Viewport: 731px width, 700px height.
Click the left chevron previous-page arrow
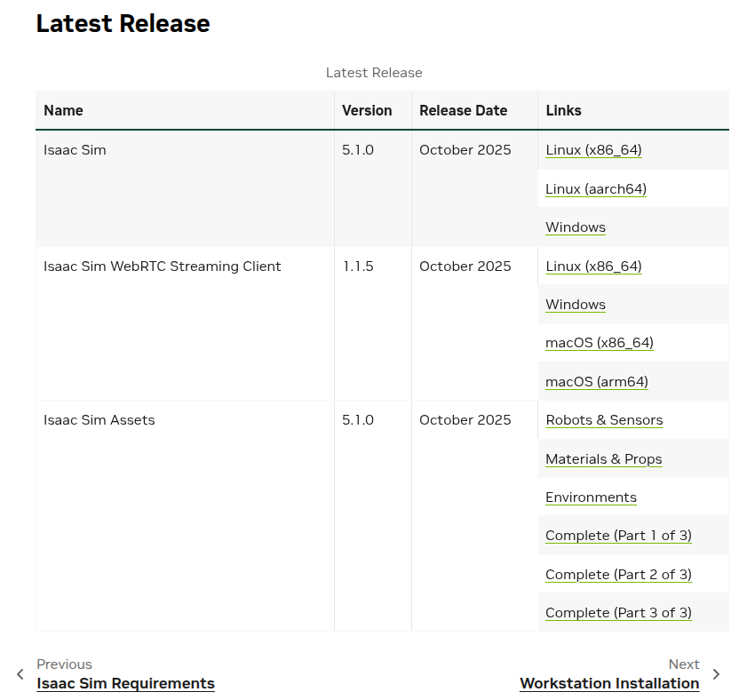pos(20,674)
